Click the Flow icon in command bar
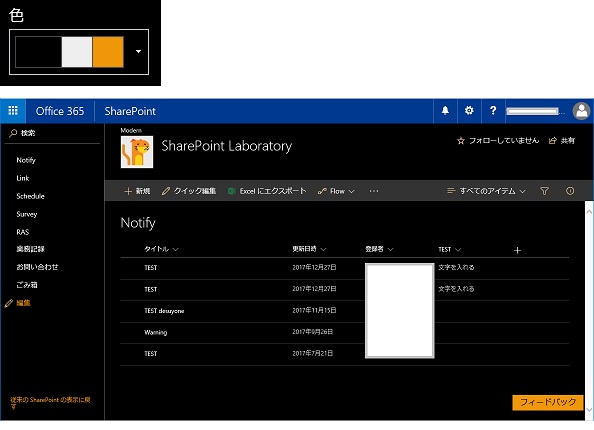This screenshot has height=430, width=594. 322,191
